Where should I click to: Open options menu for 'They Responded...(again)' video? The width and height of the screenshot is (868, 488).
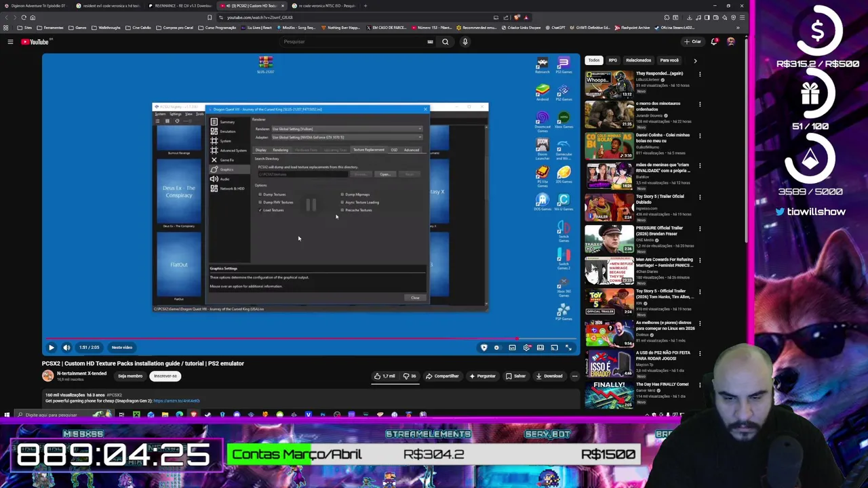click(x=700, y=74)
